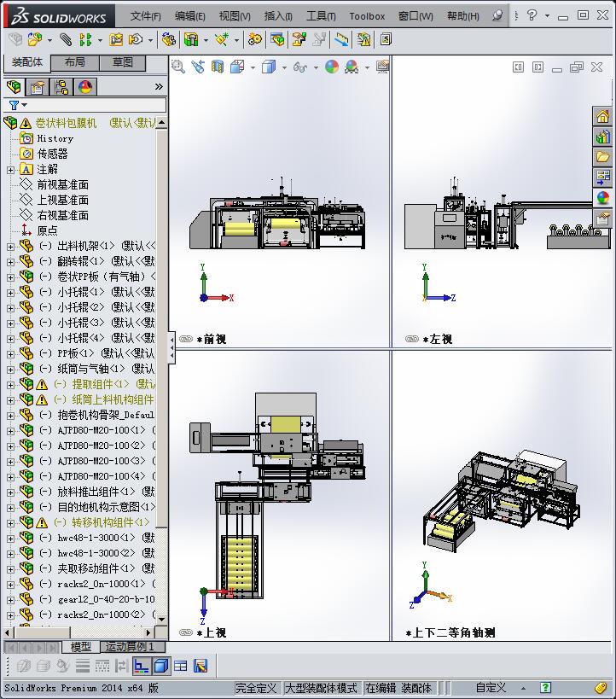This screenshot has width=616, height=699.
Task: Toggle the view link icon beside *左视
Action: 412,339
